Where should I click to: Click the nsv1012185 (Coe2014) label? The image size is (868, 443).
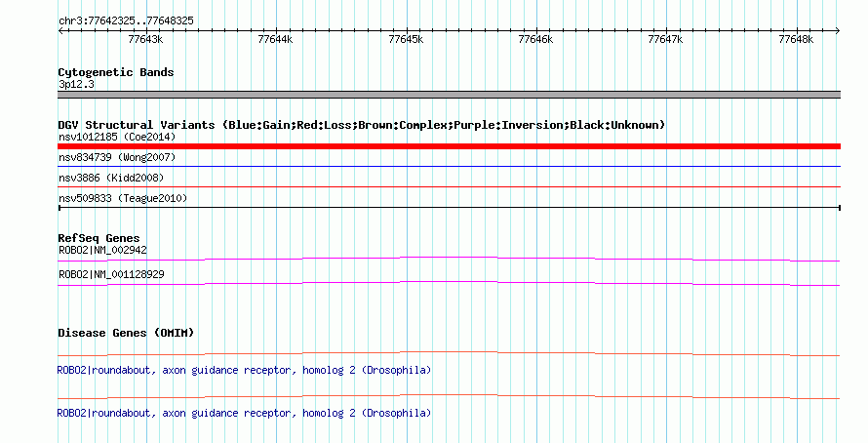pos(117,137)
